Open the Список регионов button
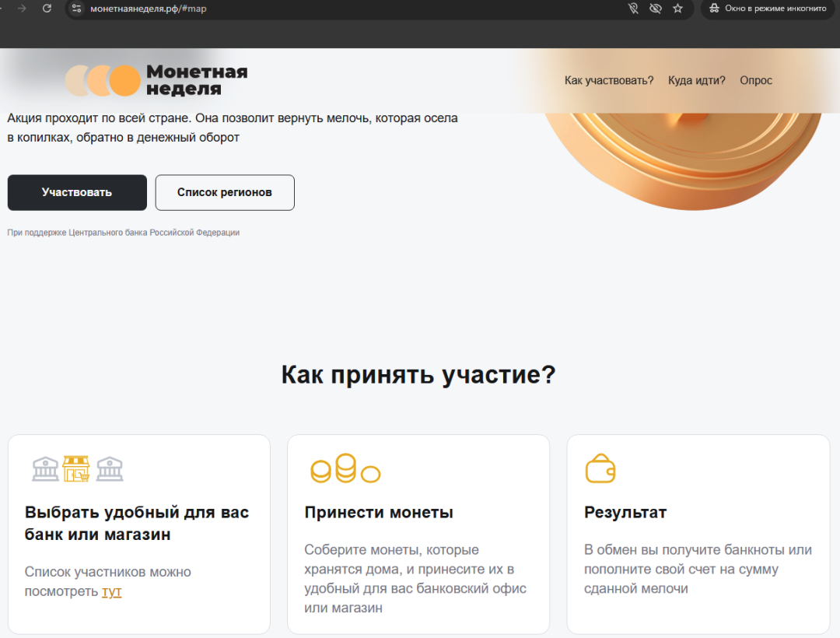840x638 pixels. tap(225, 192)
